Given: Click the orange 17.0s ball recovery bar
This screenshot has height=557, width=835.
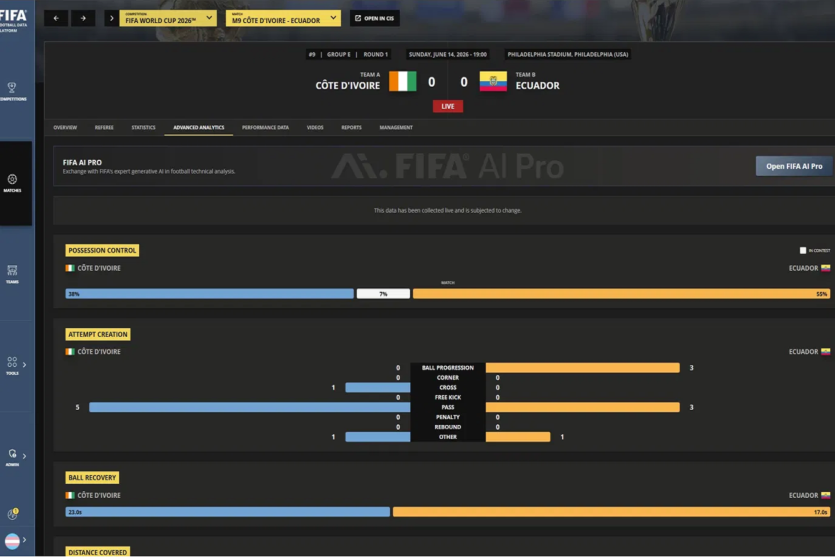Looking at the screenshot, I should point(611,512).
